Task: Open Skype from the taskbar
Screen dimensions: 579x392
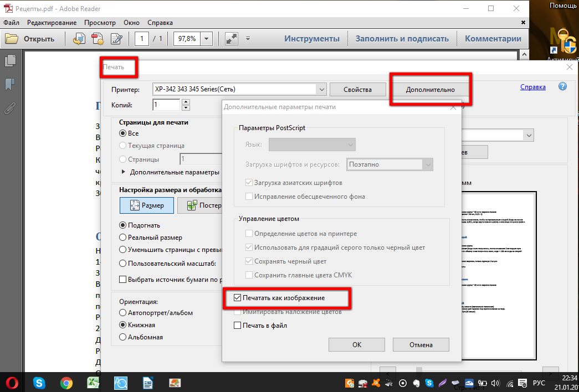Action: click(x=39, y=383)
